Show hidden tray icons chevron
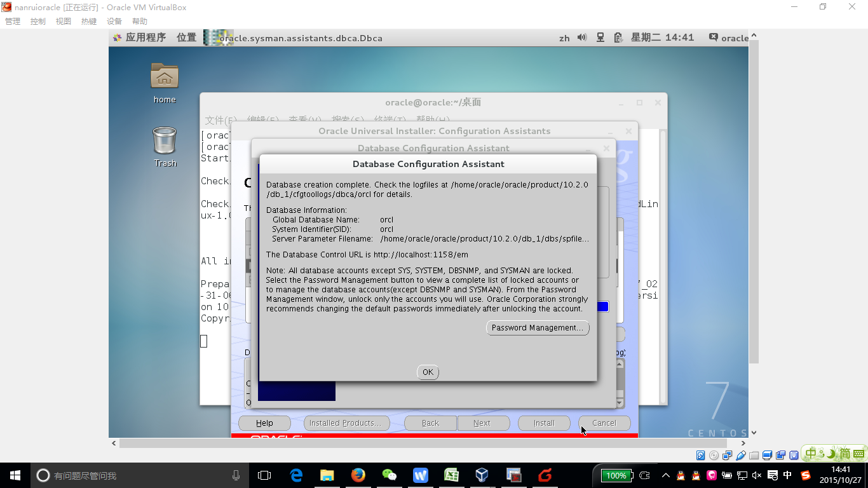The width and height of the screenshot is (868, 488). (665, 475)
